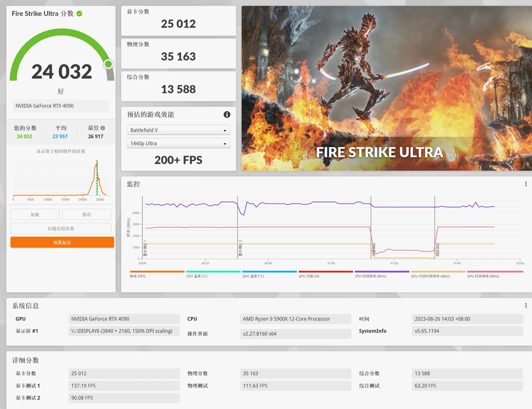532x409 pixels.
Task: Click the Fire Strike Ultra banner image
Action: pyautogui.click(x=386, y=88)
